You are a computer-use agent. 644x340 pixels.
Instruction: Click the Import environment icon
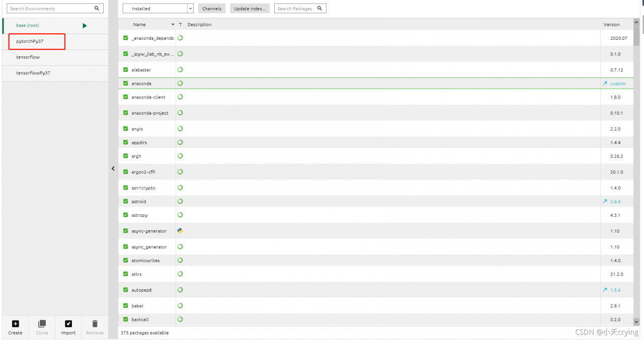(x=68, y=324)
